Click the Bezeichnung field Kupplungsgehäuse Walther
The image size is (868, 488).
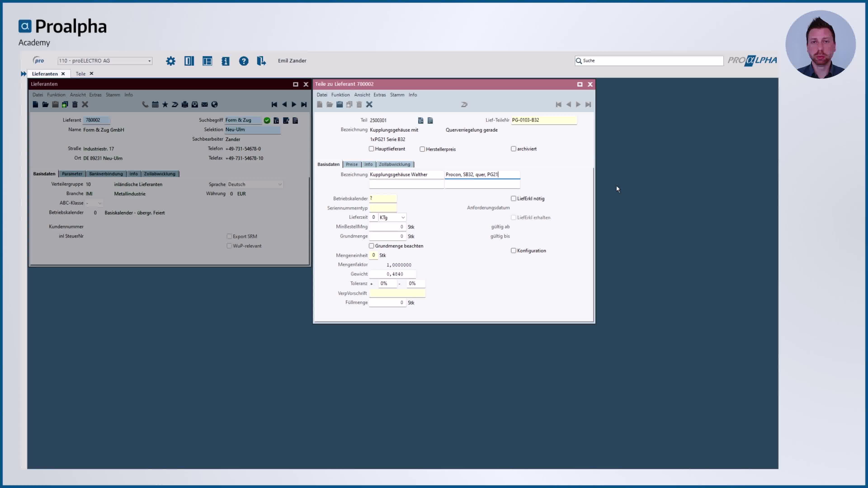coord(406,174)
